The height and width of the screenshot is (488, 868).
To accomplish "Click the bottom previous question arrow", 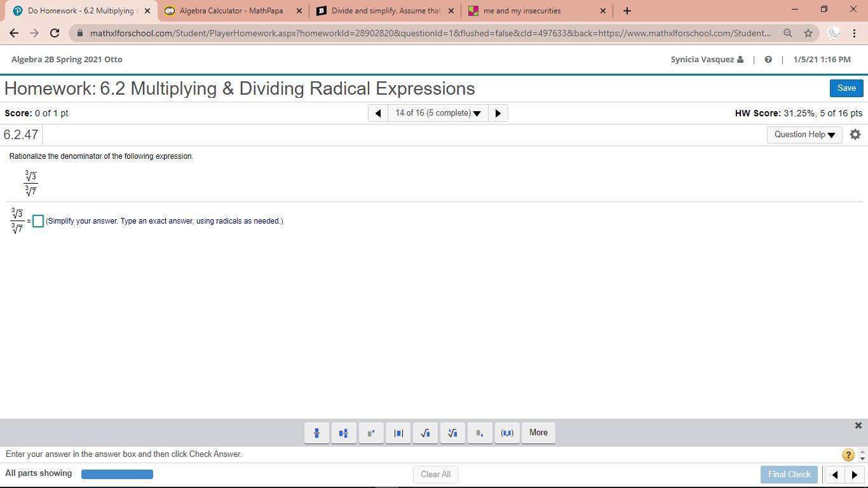I will [835, 475].
